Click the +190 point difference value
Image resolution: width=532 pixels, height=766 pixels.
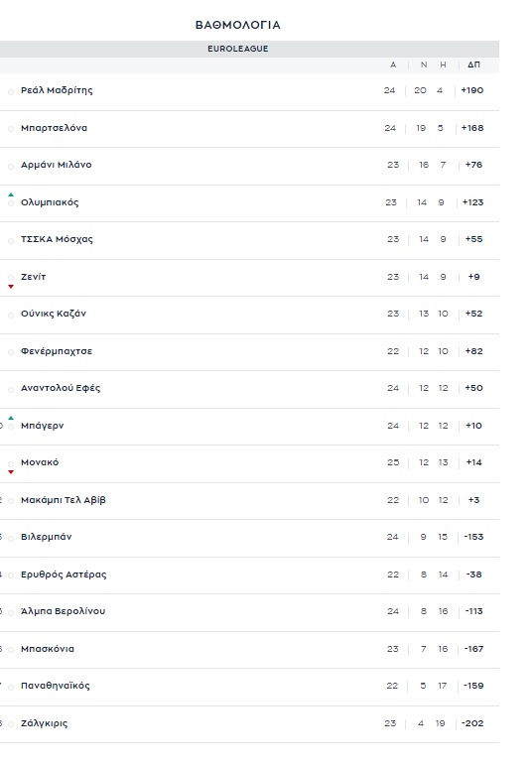[471, 90]
